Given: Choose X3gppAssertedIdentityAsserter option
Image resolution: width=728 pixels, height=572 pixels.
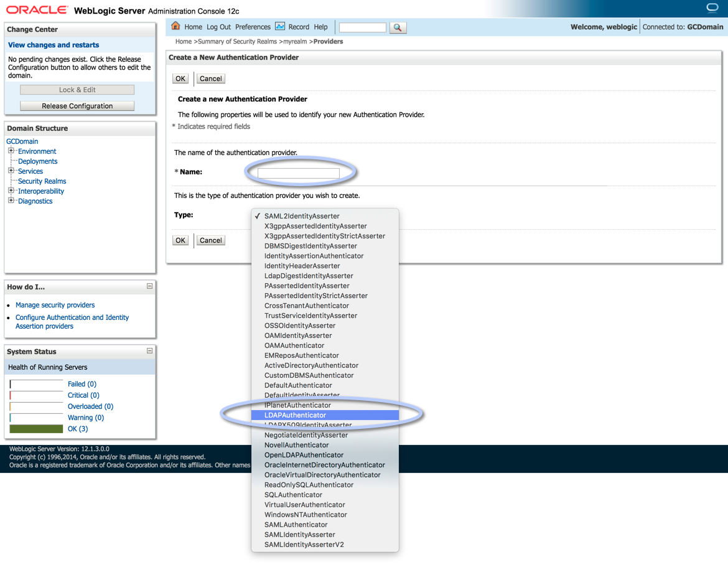Looking at the screenshot, I should tap(325, 226).
